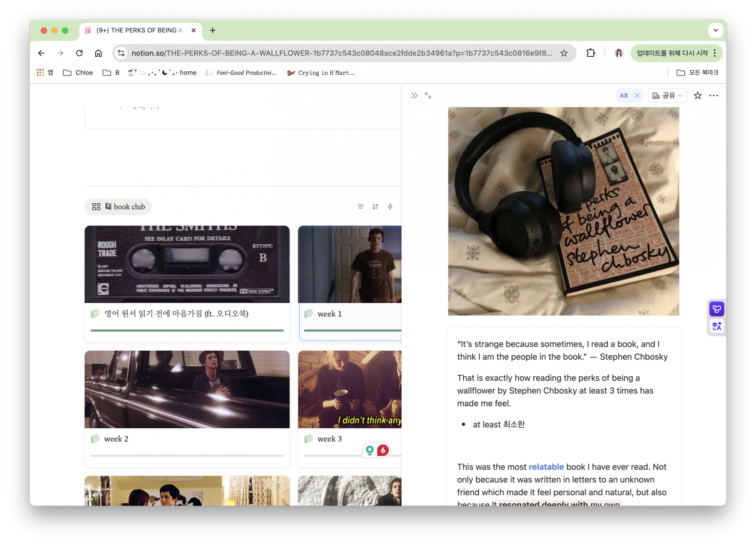The height and width of the screenshot is (545, 756).
Task: Click the translate language icon
Action: [x=624, y=95]
